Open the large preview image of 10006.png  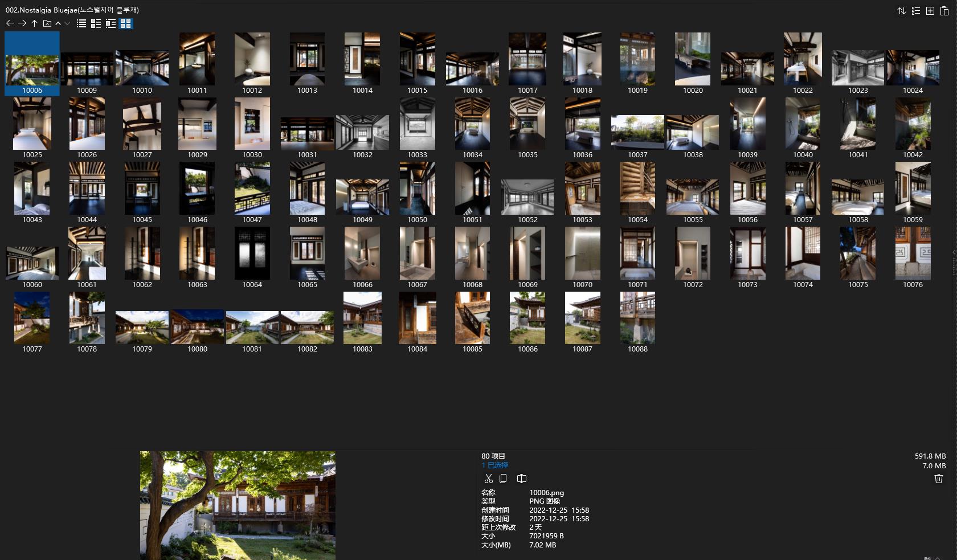pyautogui.click(x=238, y=505)
